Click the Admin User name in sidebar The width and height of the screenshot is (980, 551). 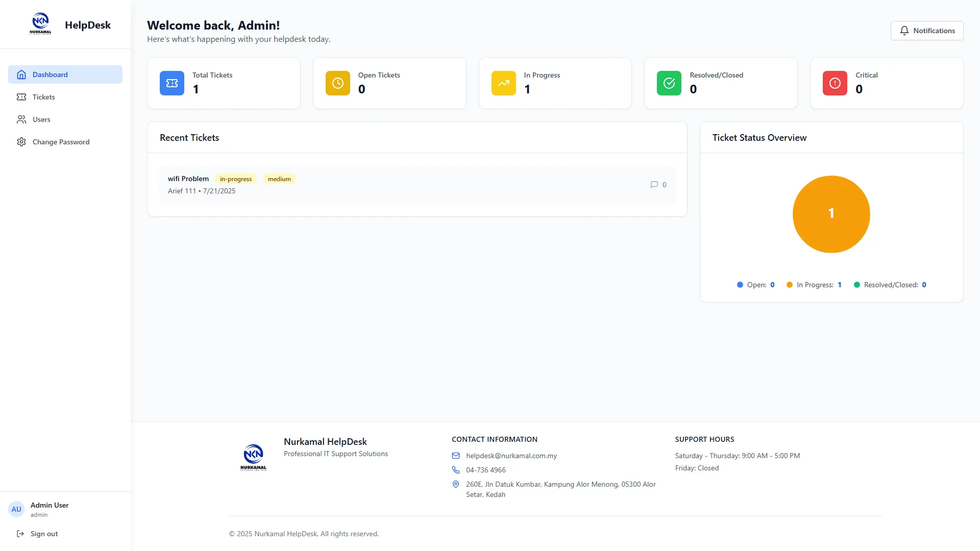(x=50, y=505)
